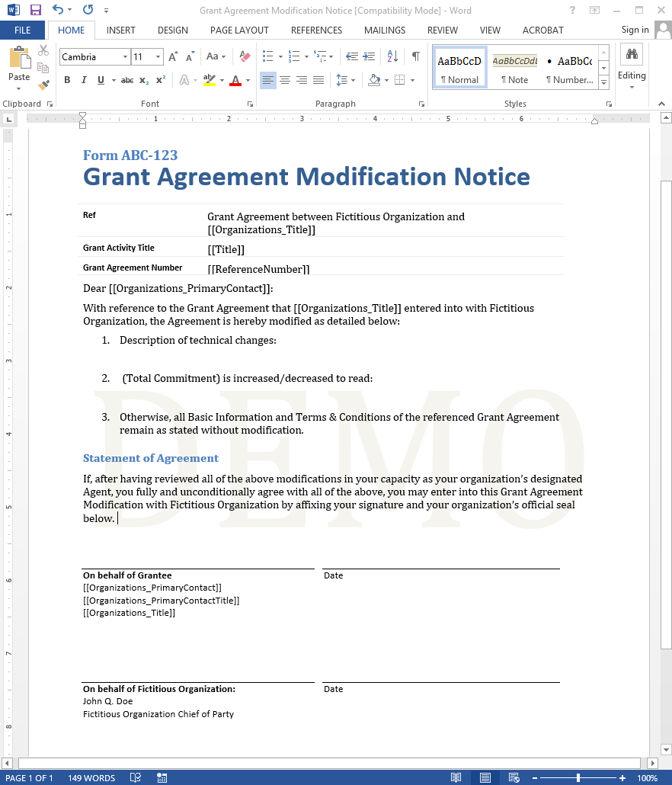The height and width of the screenshot is (785, 672).
Task: Switch to the ACROBAT tab
Action: 543,30
